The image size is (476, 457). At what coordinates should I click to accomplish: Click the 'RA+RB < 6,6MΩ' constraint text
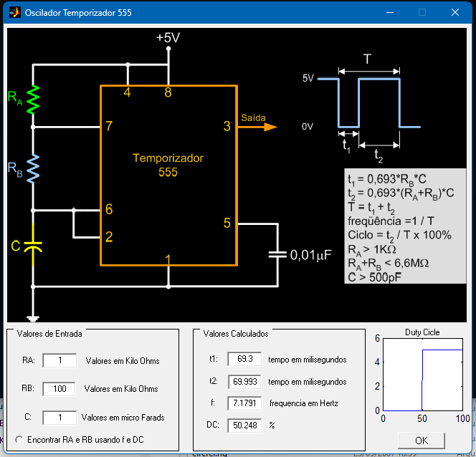pyautogui.click(x=389, y=264)
